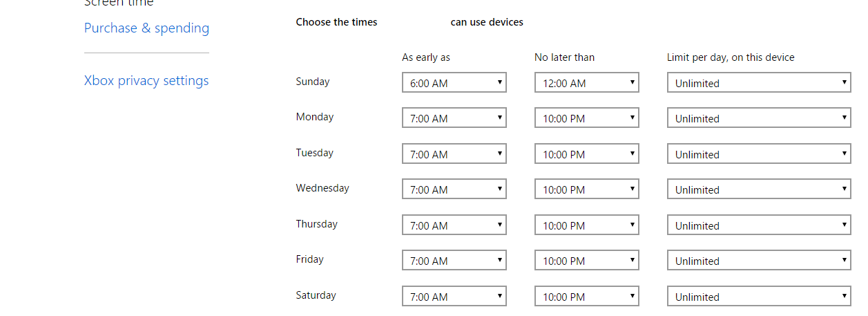The height and width of the screenshot is (316, 868).
Task: Open Sunday 'As early as' 6:00 AM dropdown
Action: [454, 82]
